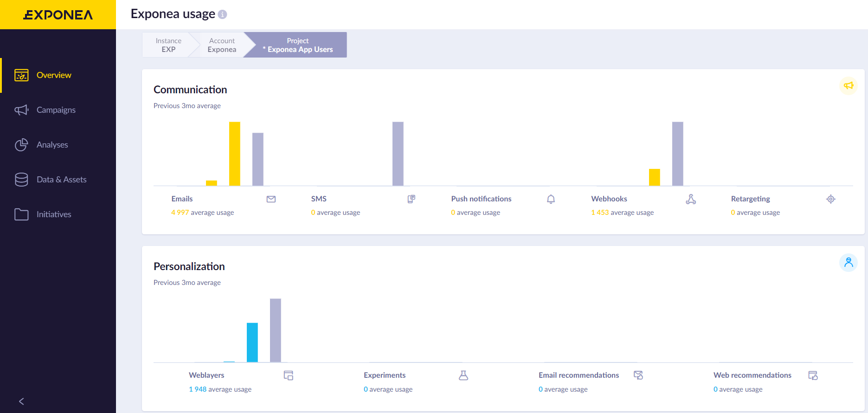Click '4 997 average usage' under Emails
The image size is (868, 413).
click(x=202, y=213)
